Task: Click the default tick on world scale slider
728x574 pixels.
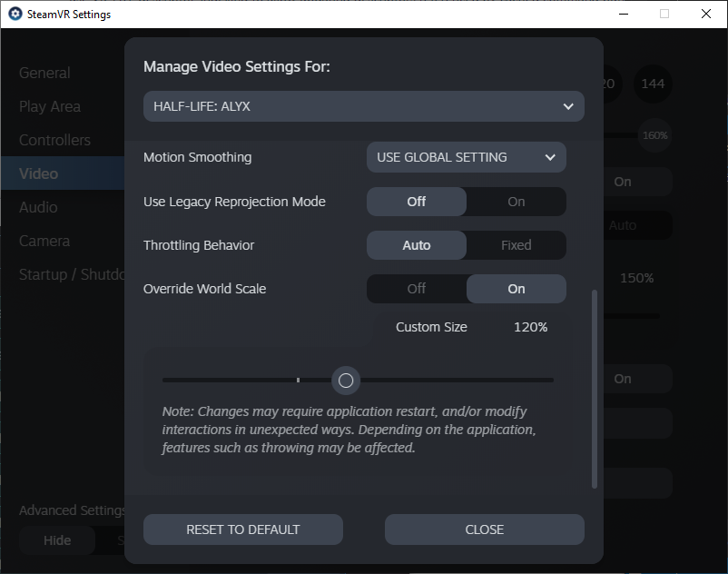Action: pyautogui.click(x=298, y=380)
